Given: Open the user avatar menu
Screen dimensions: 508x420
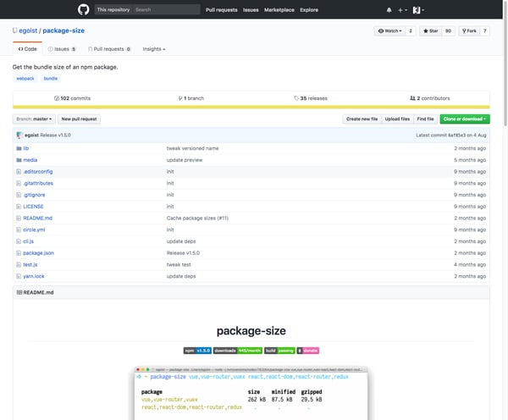Looking at the screenshot, I should pyautogui.click(x=418, y=10).
